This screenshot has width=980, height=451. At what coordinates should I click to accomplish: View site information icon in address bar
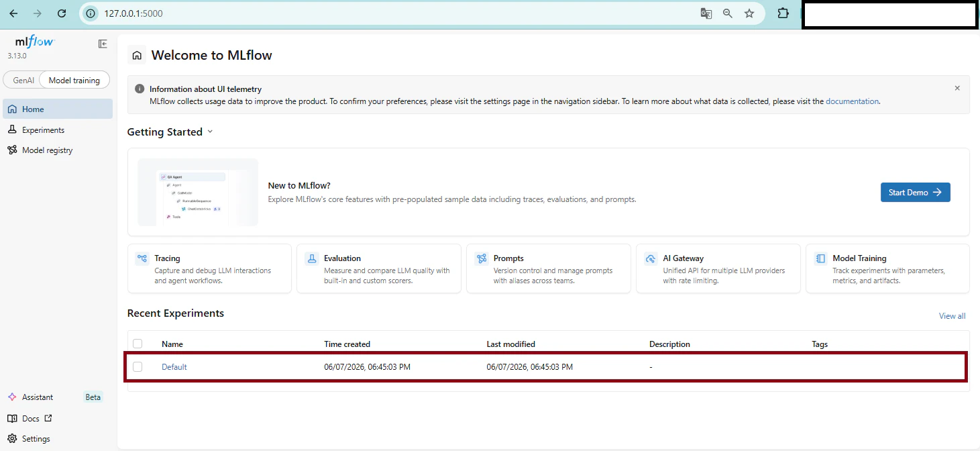pyautogui.click(x=91, y=13)
